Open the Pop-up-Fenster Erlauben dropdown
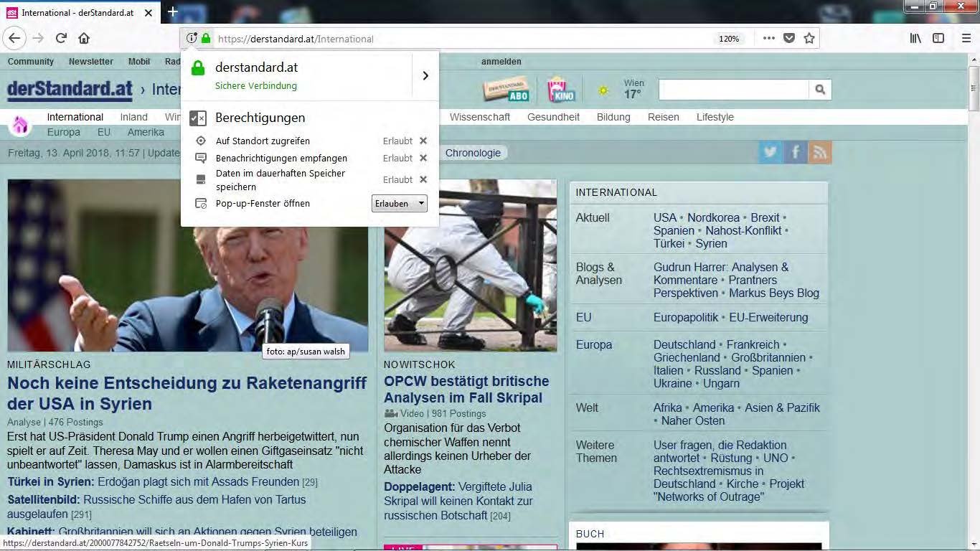Screen dimensions: 980x551 pyautogui.click(x=400, y=204)
